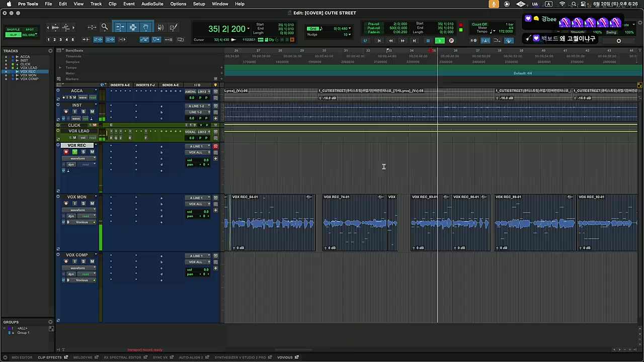Image resolution: width=644 pixels, height=362 pixels.
Task: Click the waveform audio zoom icon
Action: point(55,27)
